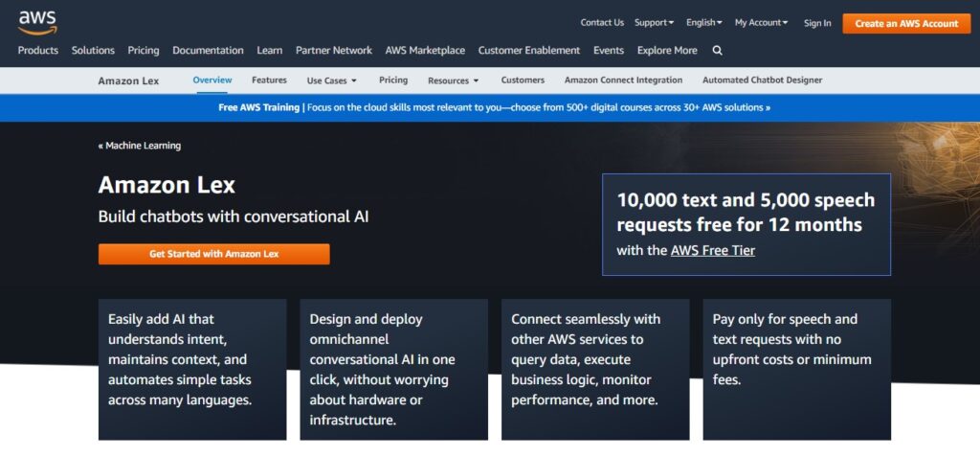The image size is (980, 456).
Task: Open the AWS Free Tier link
Action: 712,251
